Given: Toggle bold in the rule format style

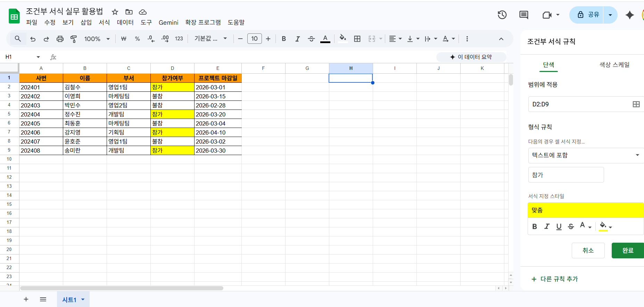Looking at the screenshot, I should pyautogui.click(x=535, y=227).
